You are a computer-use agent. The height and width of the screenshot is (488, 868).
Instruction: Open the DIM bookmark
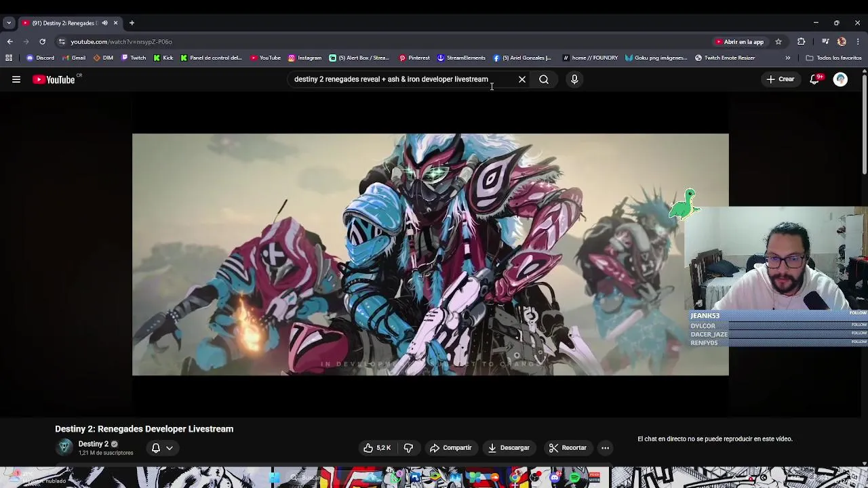103,58
